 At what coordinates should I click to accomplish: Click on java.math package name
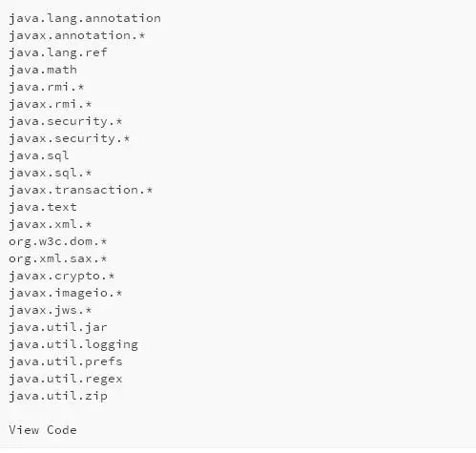(43, 70)
